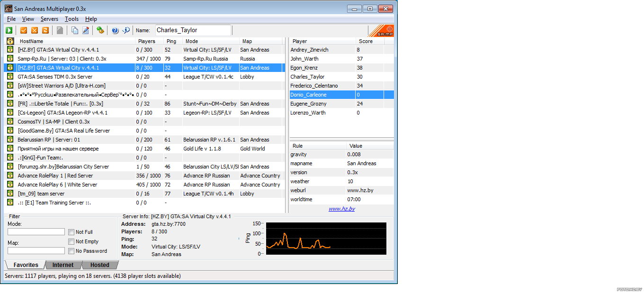The image size is (644, 293).
Task: Click lock icon of GTA:SA Senses TDM row
Action: [10, 77]
